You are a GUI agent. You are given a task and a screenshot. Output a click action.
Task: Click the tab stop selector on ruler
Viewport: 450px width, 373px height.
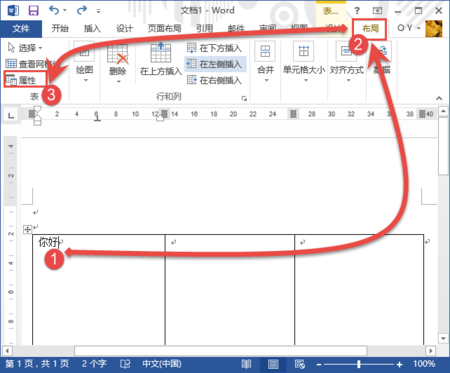11,115
